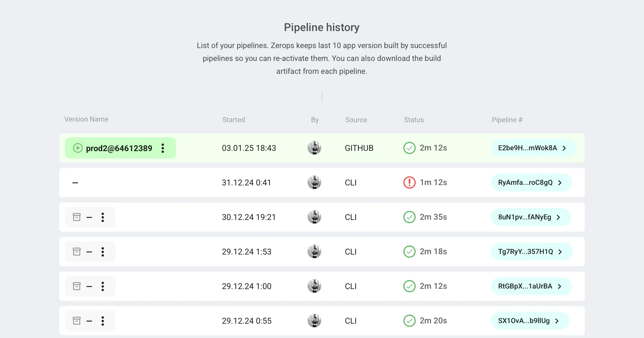Image resolution: width=644 pixels, height=338 pixels.
Task: Open the three-dot menu for prod2@64612389
Action: tap(163, 148)
